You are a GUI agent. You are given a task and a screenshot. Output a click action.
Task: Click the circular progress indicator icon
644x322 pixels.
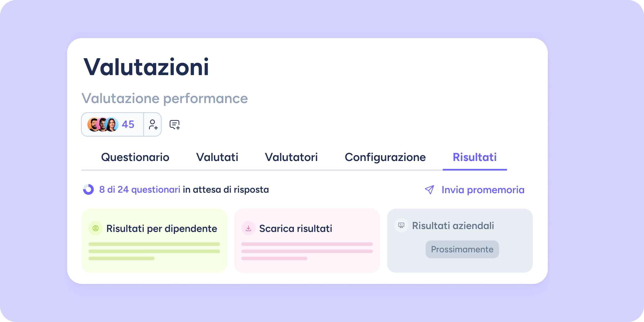click(88, 189)
